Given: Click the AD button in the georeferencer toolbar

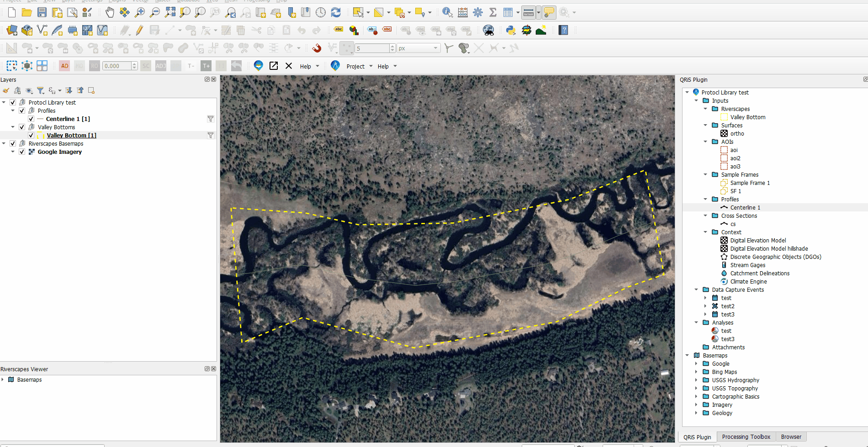Looking at the screenshot, I should tap(64, 66).
